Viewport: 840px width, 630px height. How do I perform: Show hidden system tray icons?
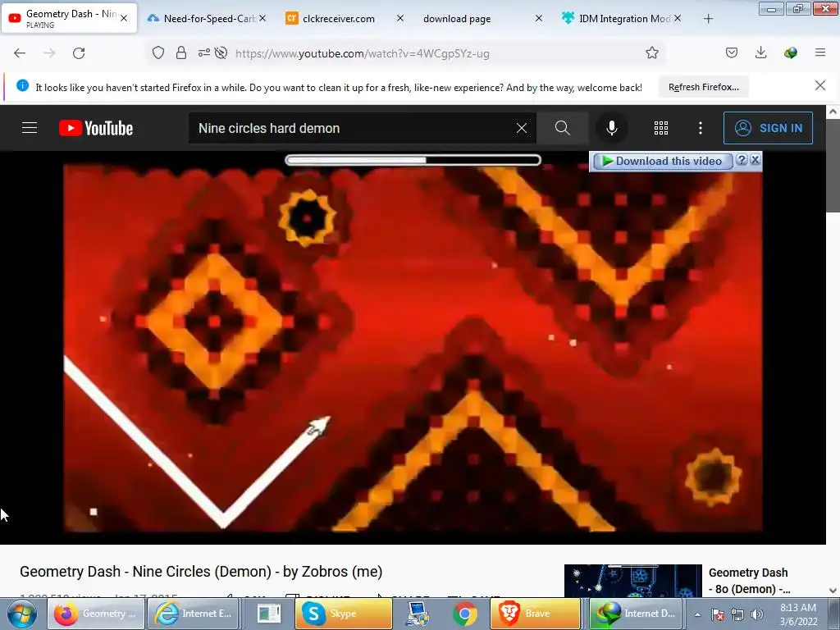(x=697, y=614)
